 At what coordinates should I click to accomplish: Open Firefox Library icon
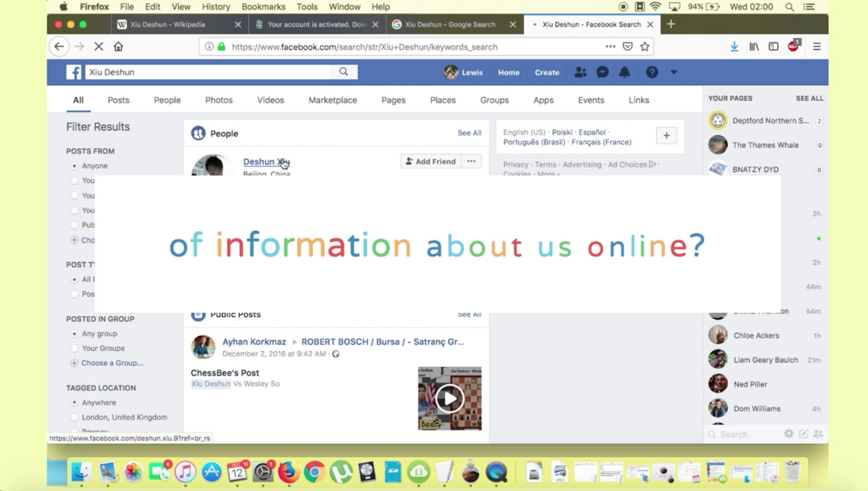(x=754, y=47)
